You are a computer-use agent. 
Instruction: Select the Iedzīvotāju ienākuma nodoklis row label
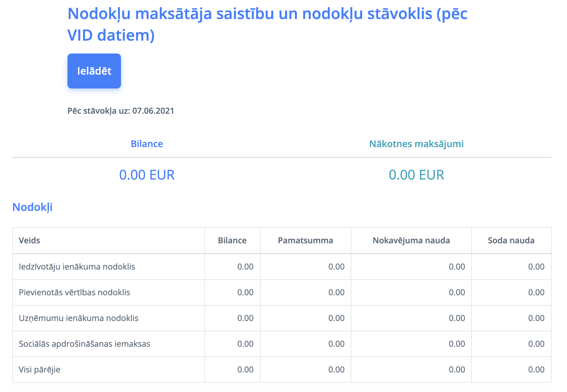pyautogui.click(x=77, y=267)
